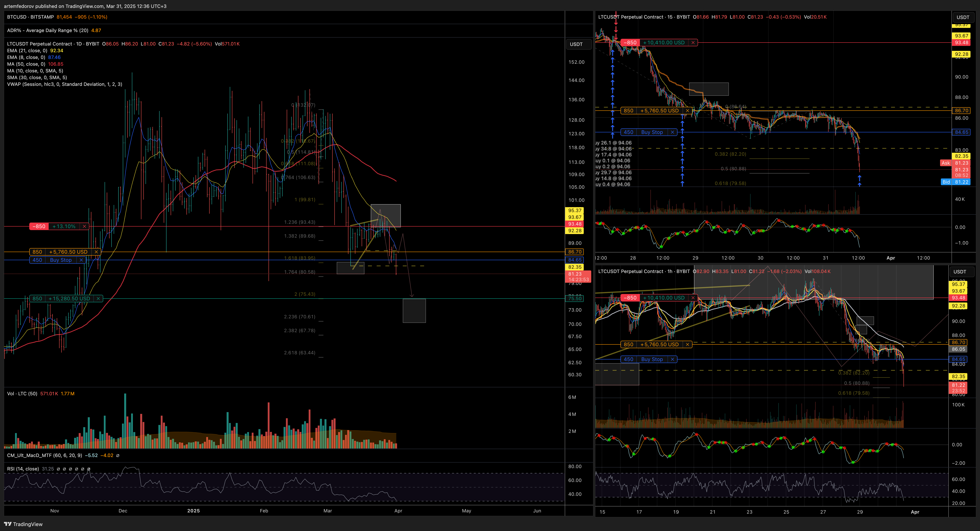
Task: Click +5,760.50 USD label on 1h chart
Action: click(x=659, y=344)
